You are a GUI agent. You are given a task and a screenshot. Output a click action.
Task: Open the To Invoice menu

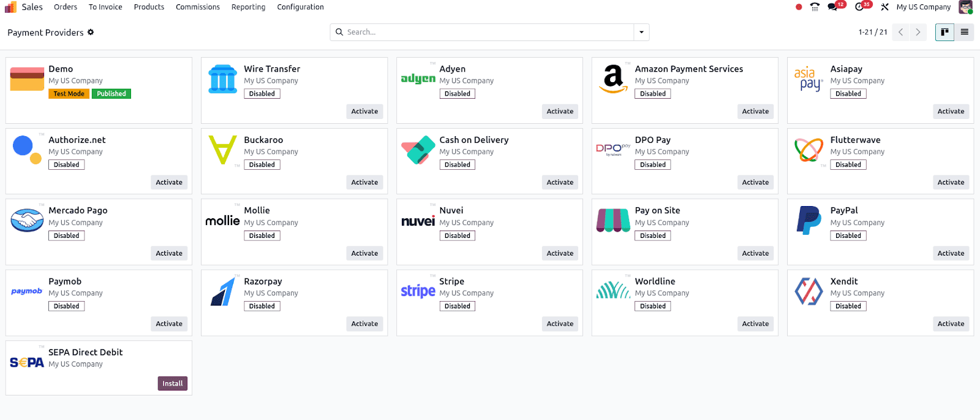[105, 7]
